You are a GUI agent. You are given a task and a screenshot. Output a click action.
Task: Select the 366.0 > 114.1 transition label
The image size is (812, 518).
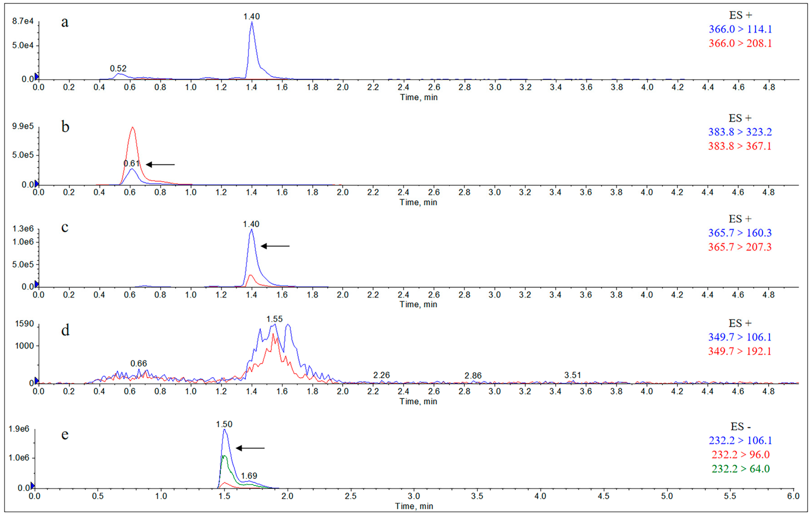pyautogui.click(x=740, y=29)
